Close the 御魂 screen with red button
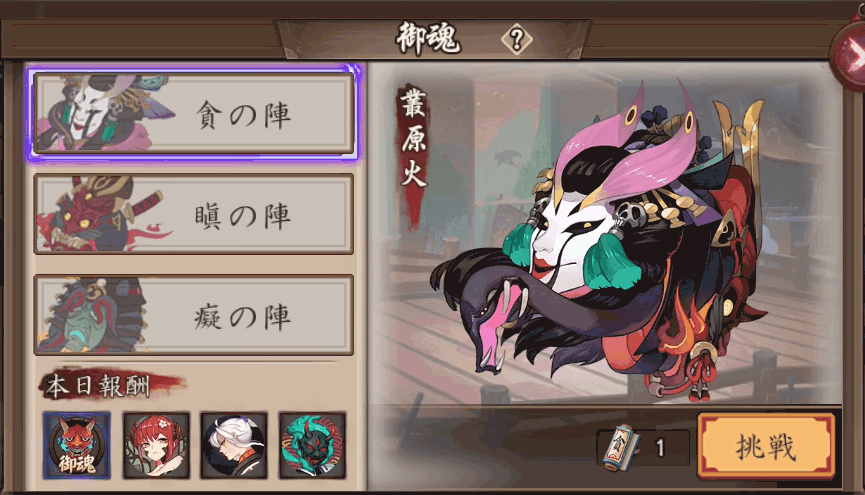 [850, 52]
